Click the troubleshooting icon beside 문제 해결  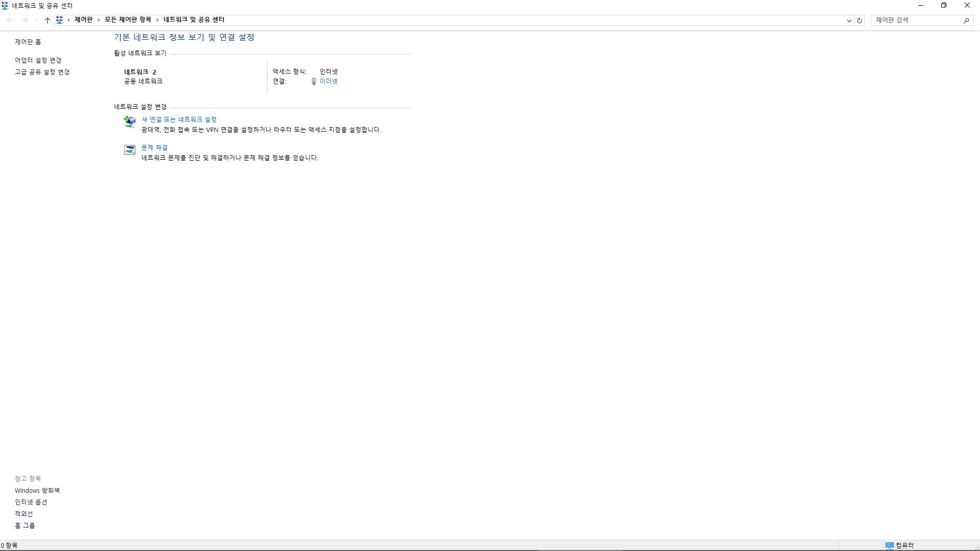[130, 149]
